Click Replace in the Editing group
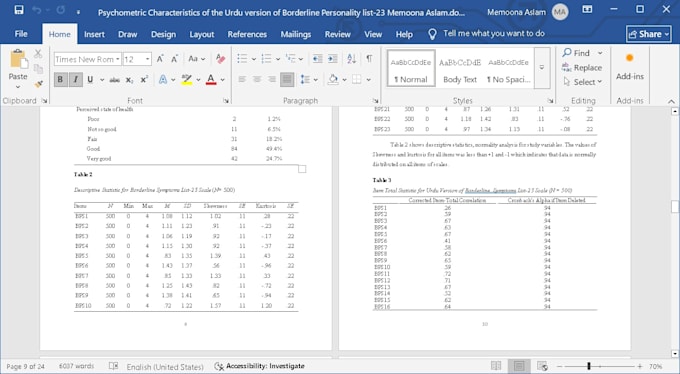 click(x=582, y=68)
